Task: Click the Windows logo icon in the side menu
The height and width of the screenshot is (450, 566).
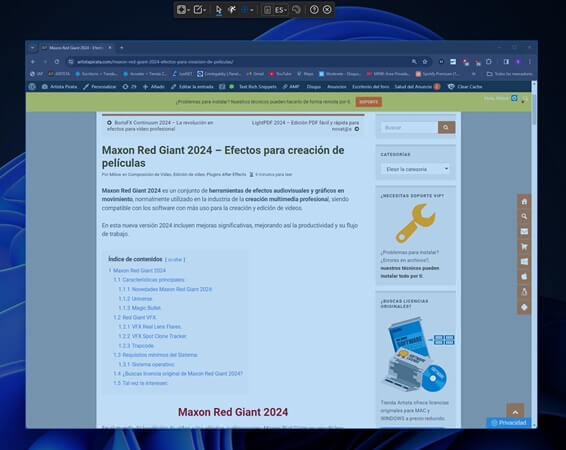Action: 524,262
